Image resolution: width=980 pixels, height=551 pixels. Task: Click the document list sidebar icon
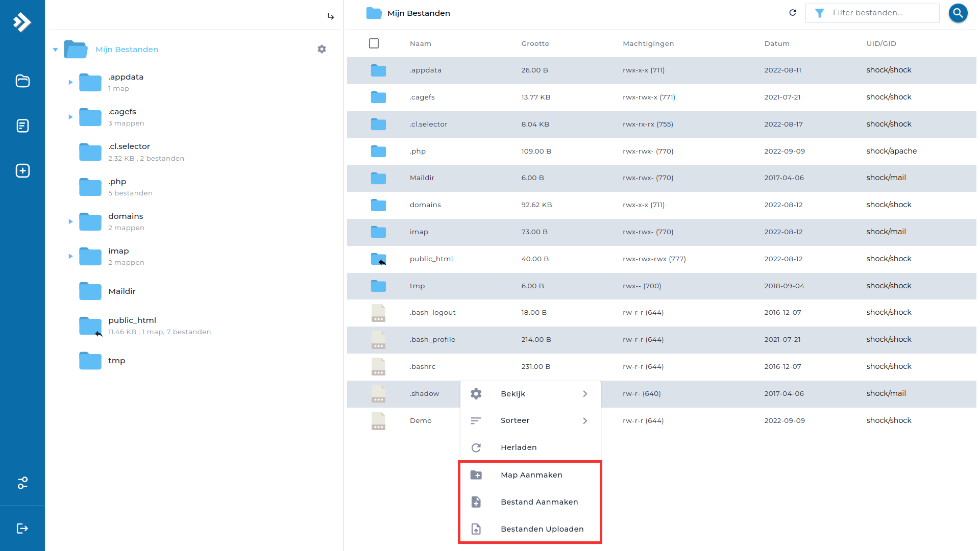pos(22,126)
